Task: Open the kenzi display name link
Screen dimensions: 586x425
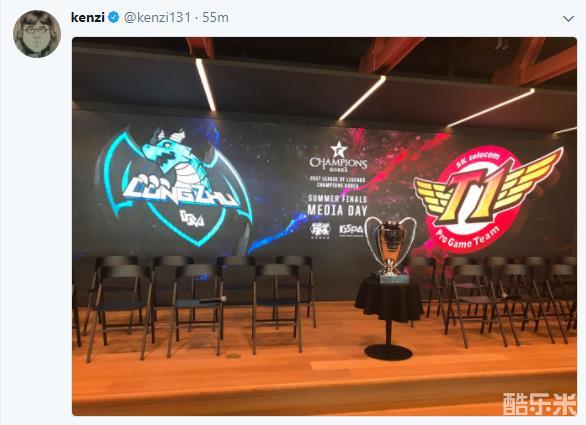Action: pyautogui.click(x=87, y=17)
